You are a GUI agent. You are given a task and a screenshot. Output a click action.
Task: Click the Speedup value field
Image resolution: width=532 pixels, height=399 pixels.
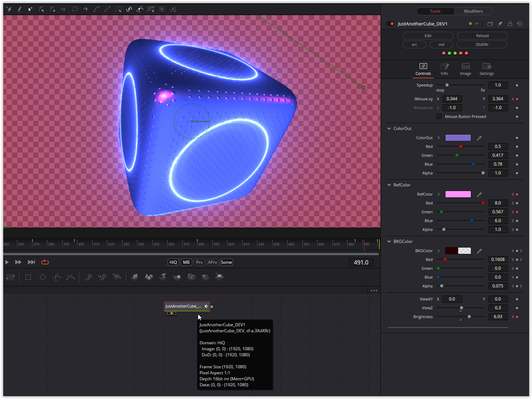pyautogui.click(x=498, y=85)
